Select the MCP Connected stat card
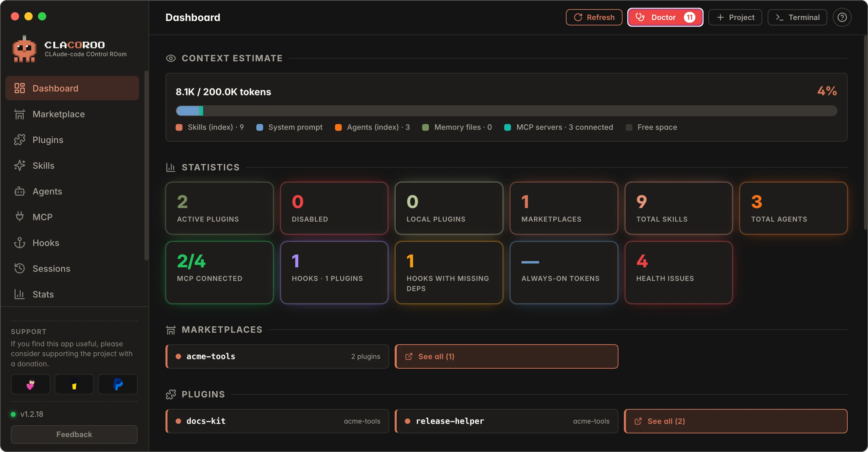This screenshot has height=452, width=868. pos(219,272)
